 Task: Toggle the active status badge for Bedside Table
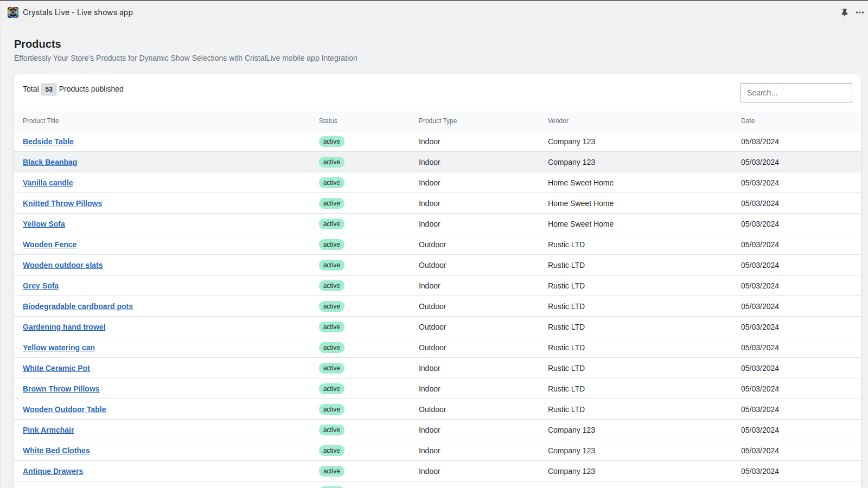pos(331,142)
